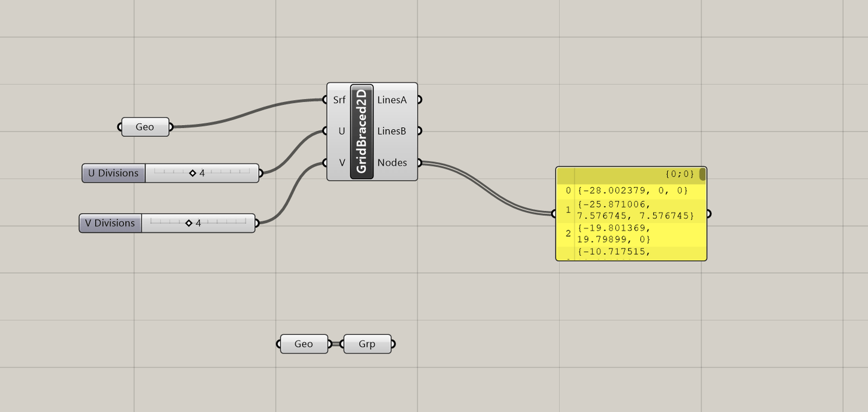Select the LinesB output port

click(x=418, y=130)
